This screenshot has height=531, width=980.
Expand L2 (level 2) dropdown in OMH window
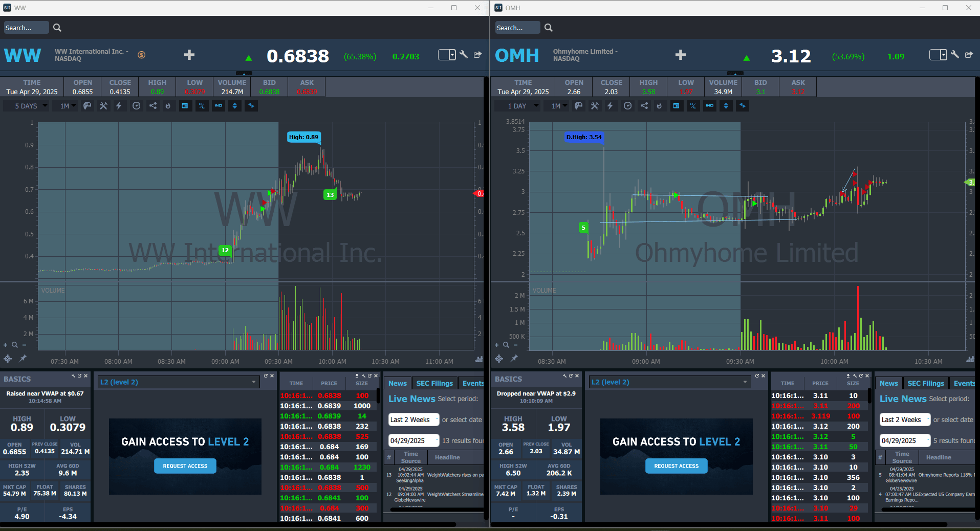pos(670,382)
